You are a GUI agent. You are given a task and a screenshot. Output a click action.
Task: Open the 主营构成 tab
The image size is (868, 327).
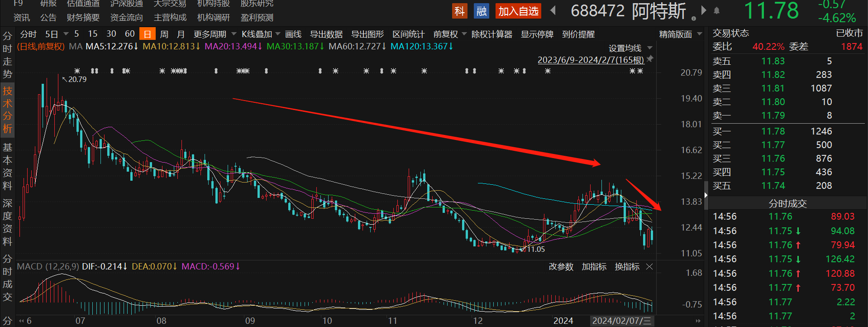[x=170, y=18]
